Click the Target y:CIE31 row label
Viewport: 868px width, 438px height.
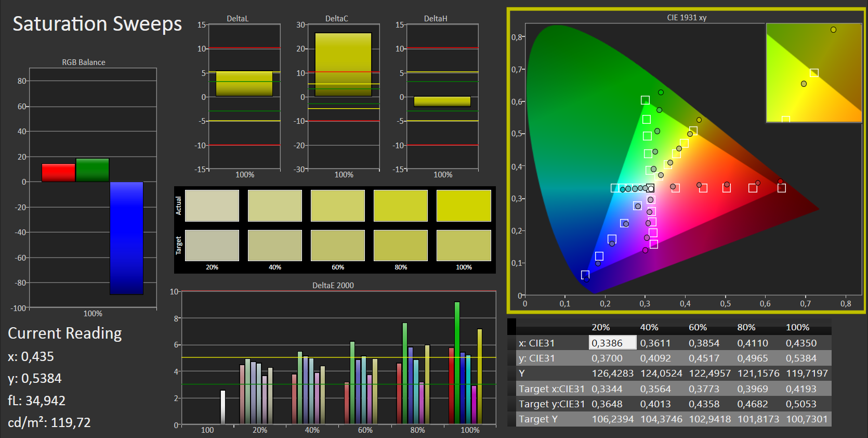(x=551, y=404)
